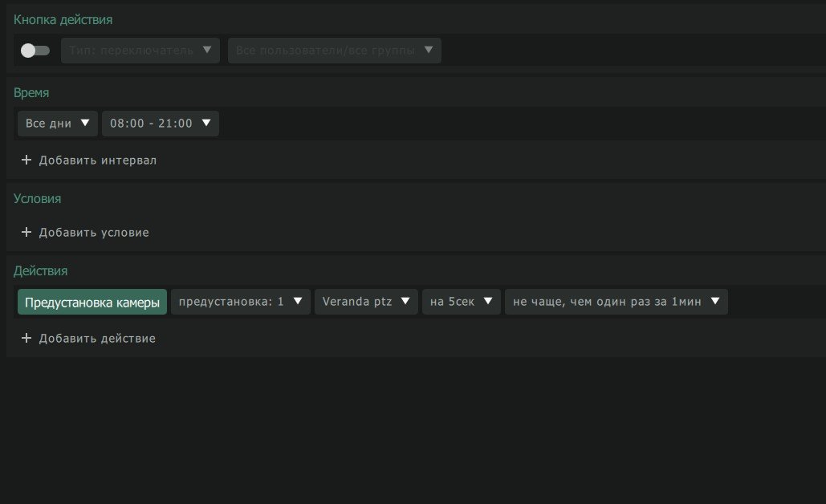
Task: Click the 'Добавить интервал' text link
Action: 97,160
